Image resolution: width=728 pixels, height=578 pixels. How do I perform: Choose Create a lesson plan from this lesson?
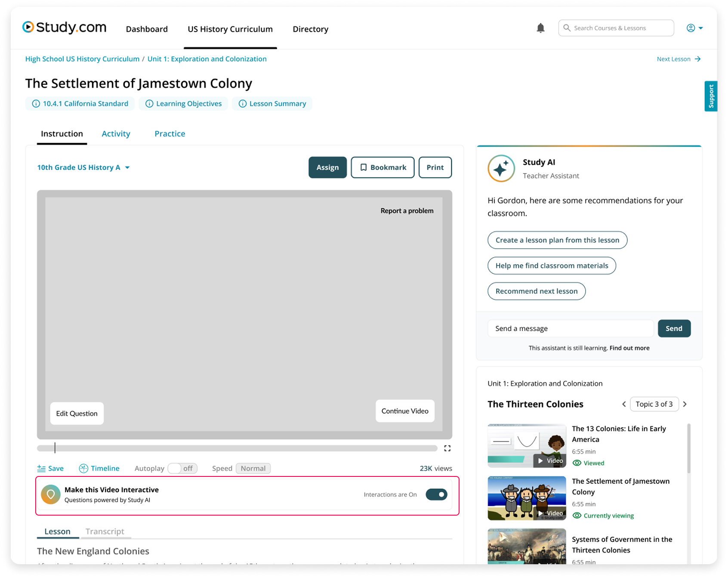557,240
